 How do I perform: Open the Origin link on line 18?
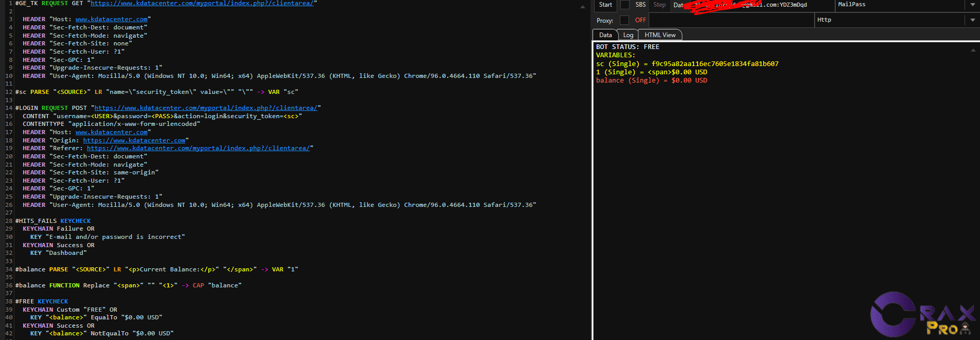[x=134, y=140]
